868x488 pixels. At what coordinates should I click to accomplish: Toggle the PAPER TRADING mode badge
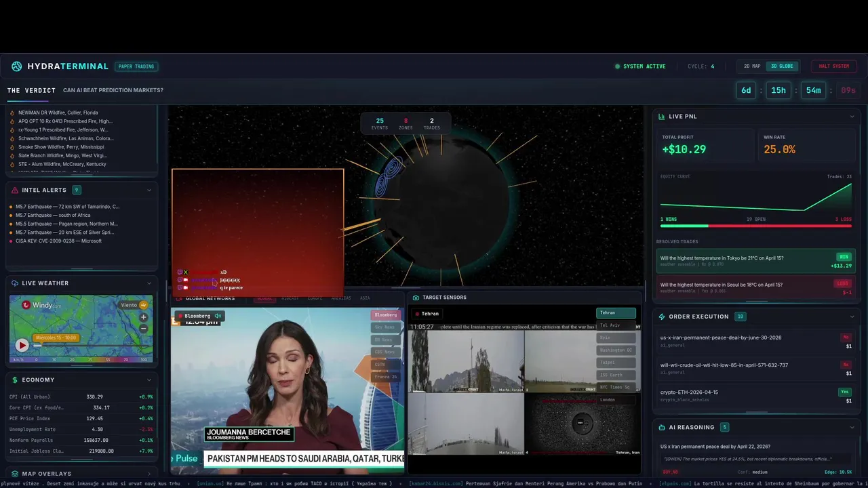pos(136,66)
